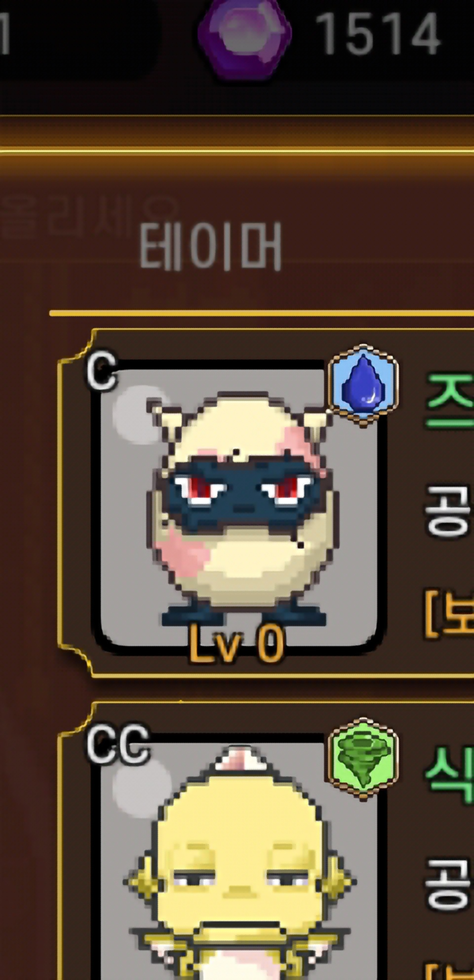Tap the CC rank badge on second card
This screenshot has width=474, height=980.
click(118, 744)
